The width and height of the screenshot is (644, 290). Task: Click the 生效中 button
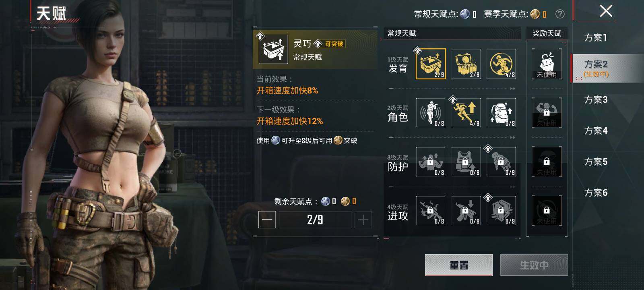click(534, 265)
